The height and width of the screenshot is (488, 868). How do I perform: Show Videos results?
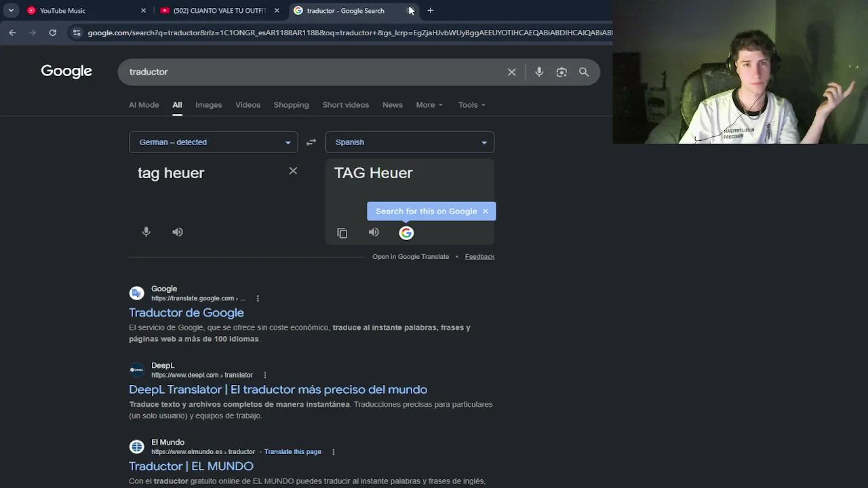248,105
